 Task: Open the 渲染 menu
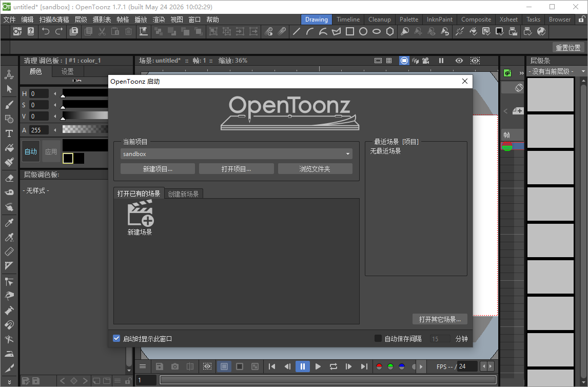click(159, 20)
